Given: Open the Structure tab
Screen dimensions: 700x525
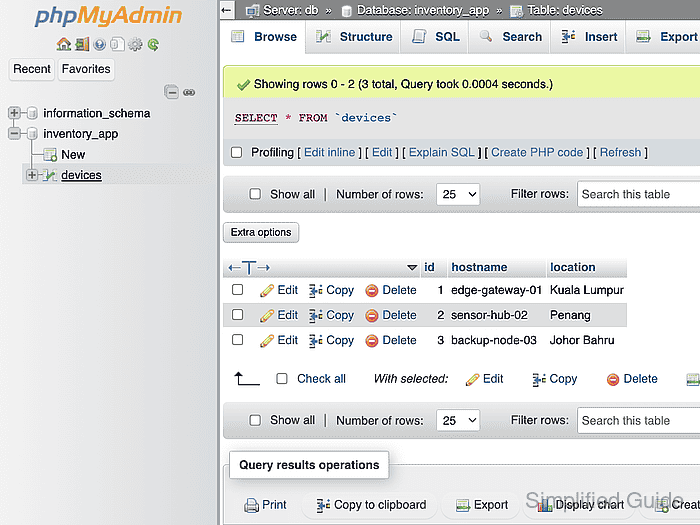Looking at the screenshot, I should 354,37.
